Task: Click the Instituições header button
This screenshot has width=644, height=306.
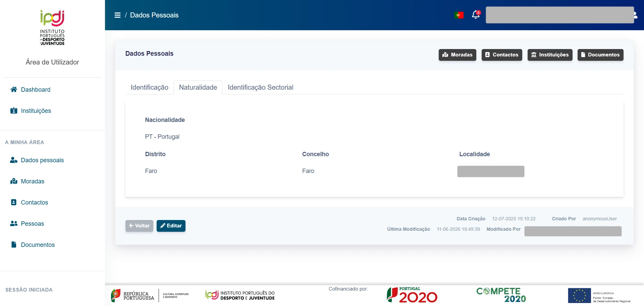Action: click(550, 55)
